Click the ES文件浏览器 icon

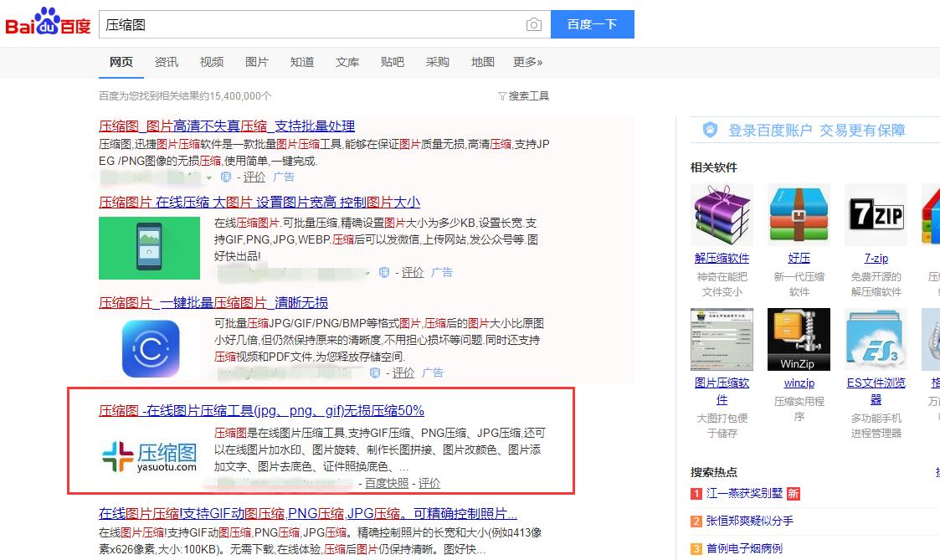pos(876,338)
